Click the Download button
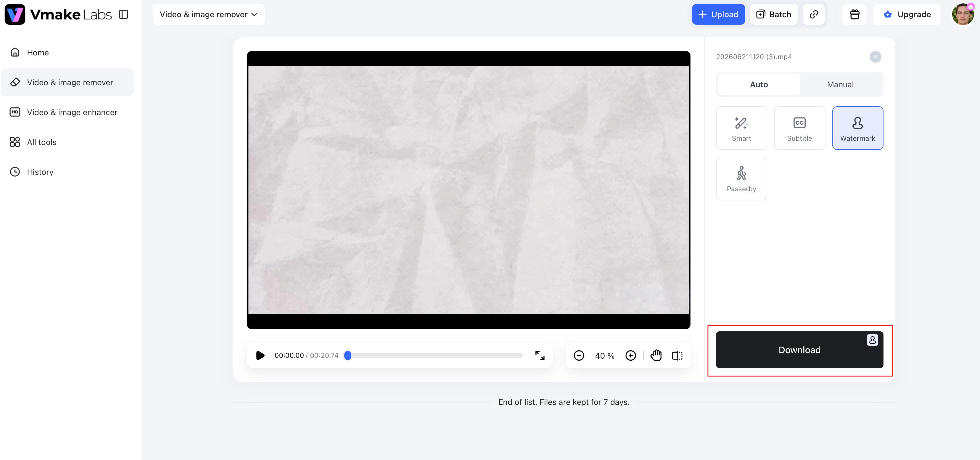The height and width of the screenshot is (460, 980). click(799, 350)
